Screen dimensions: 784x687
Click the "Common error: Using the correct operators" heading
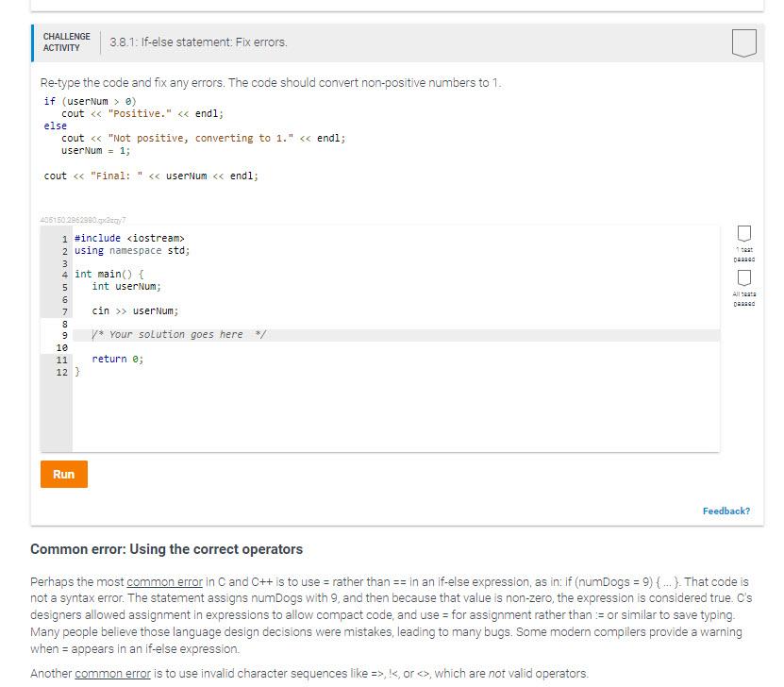[x=165, y=549]
